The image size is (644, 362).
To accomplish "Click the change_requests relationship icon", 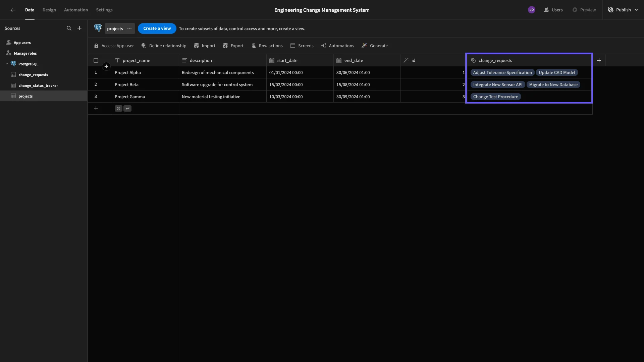I will click(x=473, y=60).
